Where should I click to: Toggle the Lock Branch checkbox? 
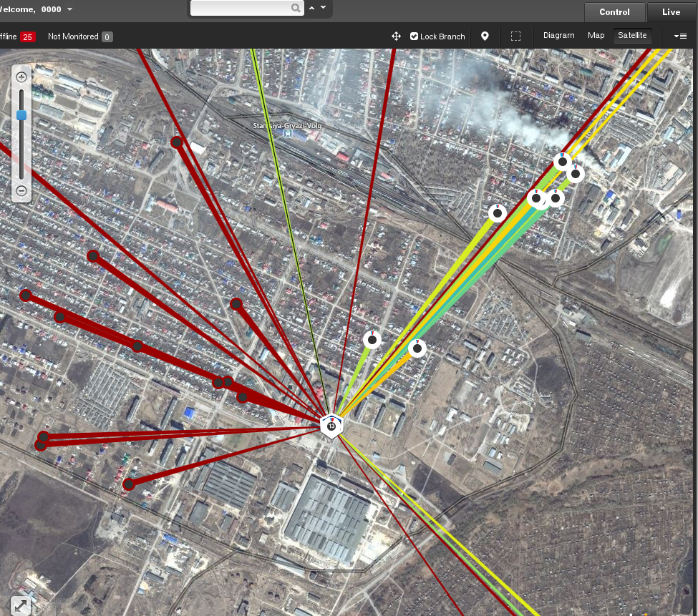point(414,36)
